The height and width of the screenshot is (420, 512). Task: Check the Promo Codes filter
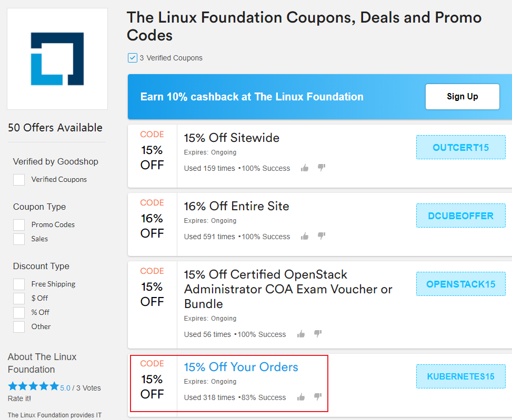point(19,225)
